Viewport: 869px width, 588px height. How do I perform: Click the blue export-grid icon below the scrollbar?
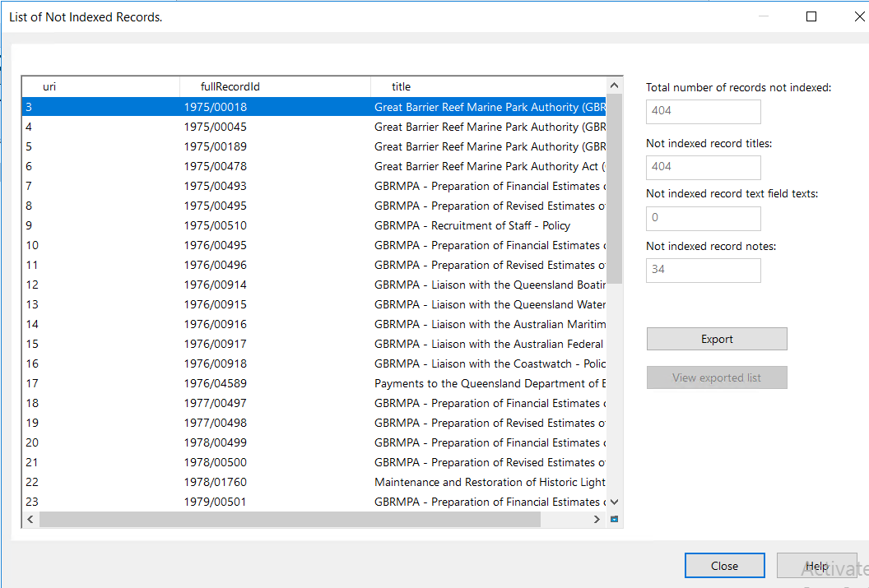(613, 519)
